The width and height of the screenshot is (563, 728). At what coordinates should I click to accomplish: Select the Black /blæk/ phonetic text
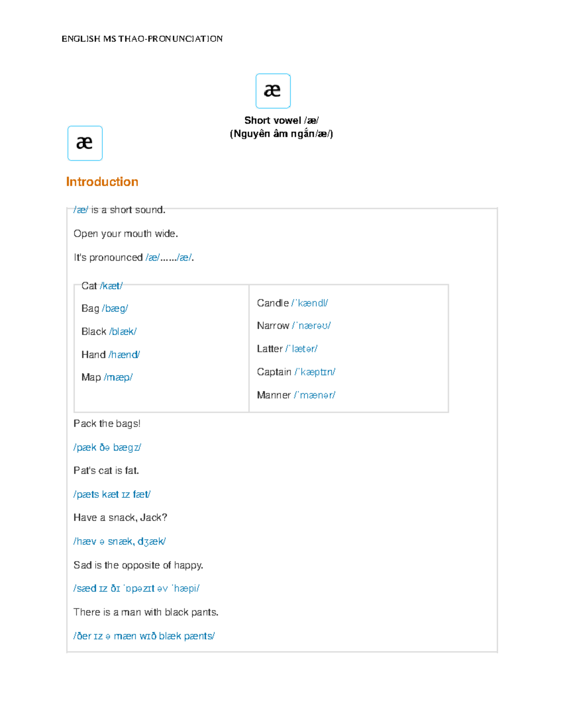tap(123, 331)
